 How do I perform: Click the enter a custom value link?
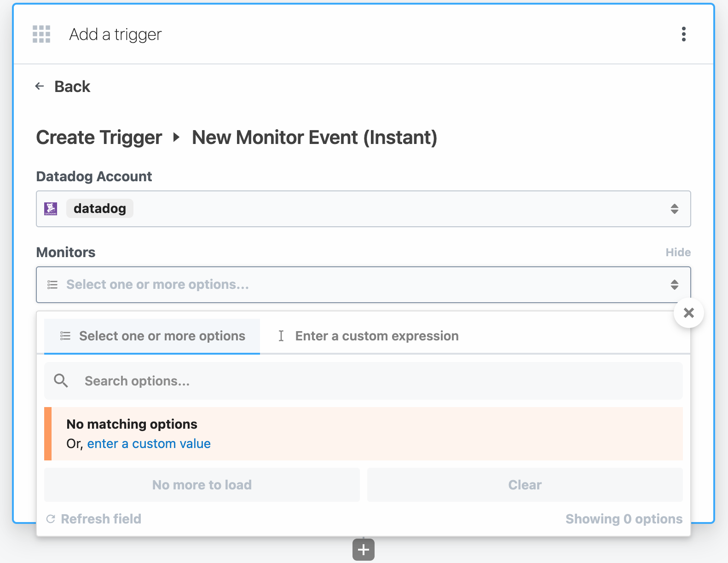click(149, 443)
